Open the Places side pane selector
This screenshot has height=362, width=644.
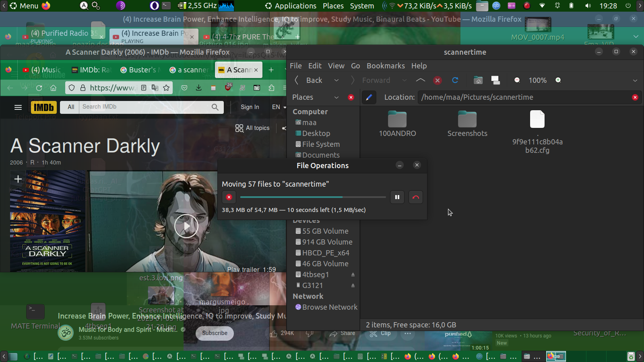tap(316, 97)
